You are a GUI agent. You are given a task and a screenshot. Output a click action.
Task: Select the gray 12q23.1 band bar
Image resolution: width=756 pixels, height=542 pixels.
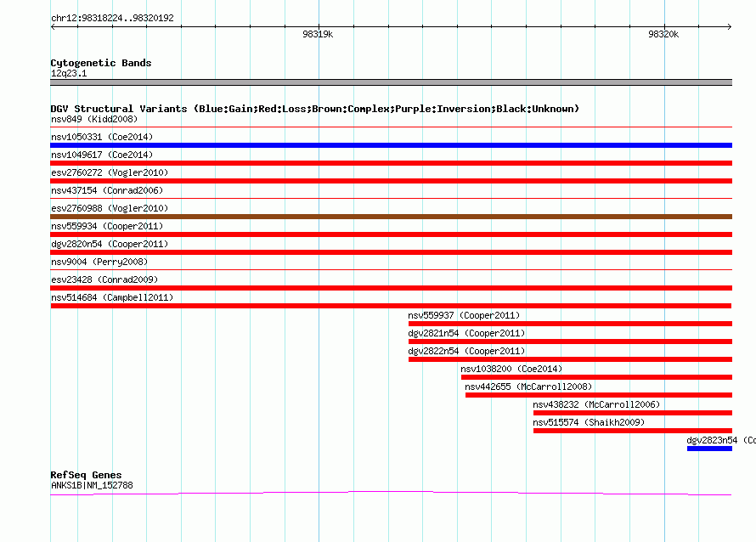(391, 82)
